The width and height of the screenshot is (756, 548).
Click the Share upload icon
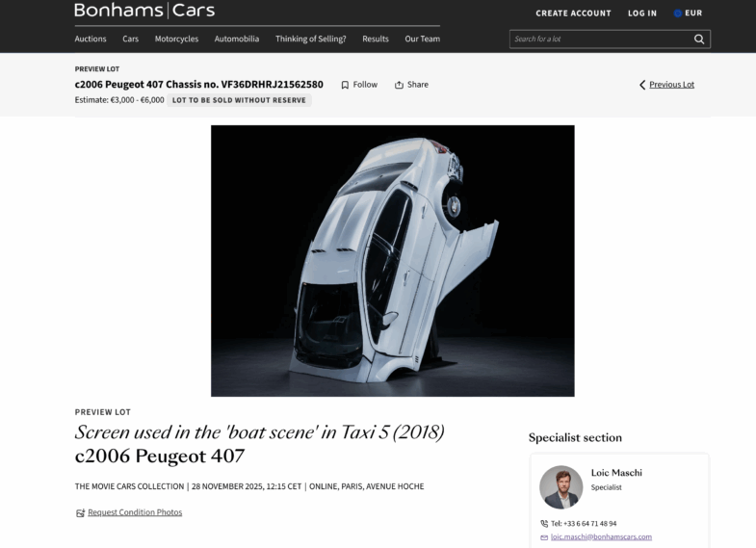399,85
